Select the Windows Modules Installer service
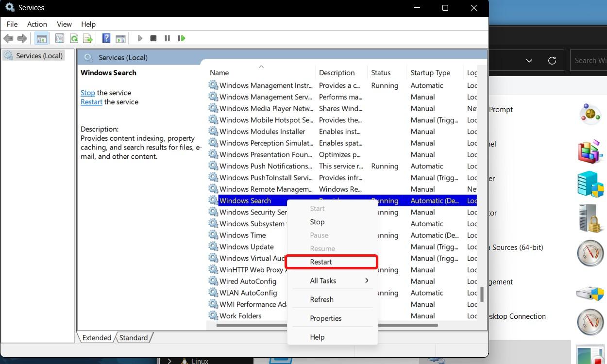Viewport: 607px width, 364px height. point(342,132)
